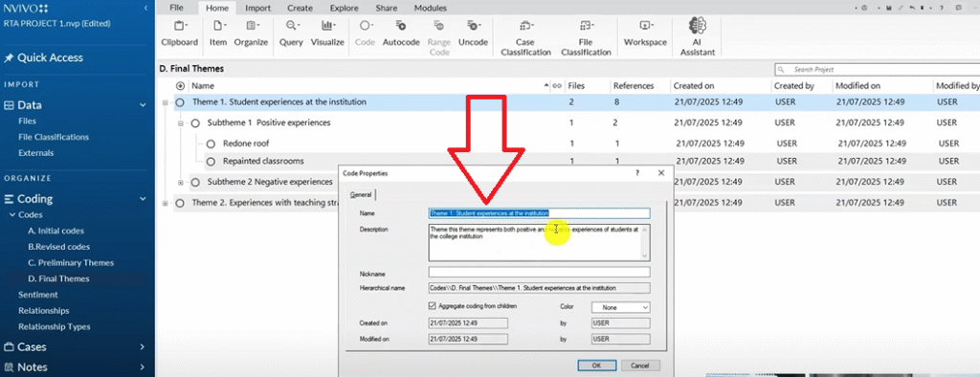
Task: Open the Item ribbon menu
Action: pyautogui.click(x=218, y=33)
